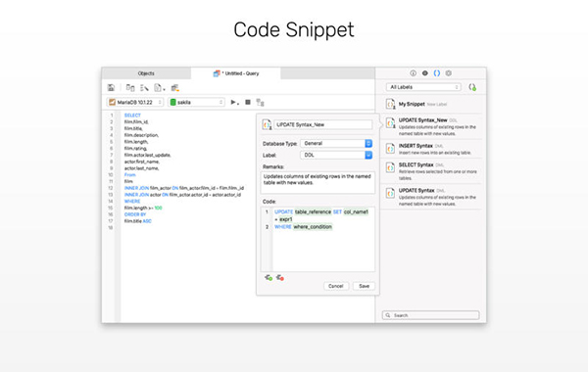Open the MariaDB 10.1.22 connection dropdown

coord(135,102)
